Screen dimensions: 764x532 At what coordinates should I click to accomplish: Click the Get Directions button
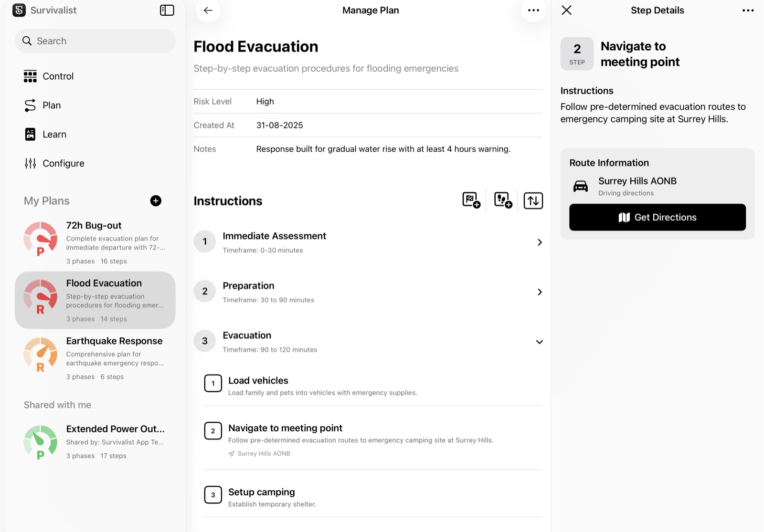[x=658, y=218]
